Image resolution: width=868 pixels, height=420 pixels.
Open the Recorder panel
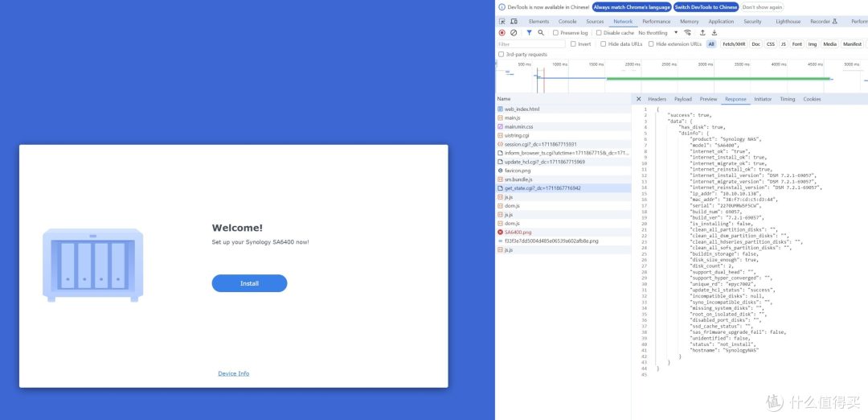(x=823, y=22)
